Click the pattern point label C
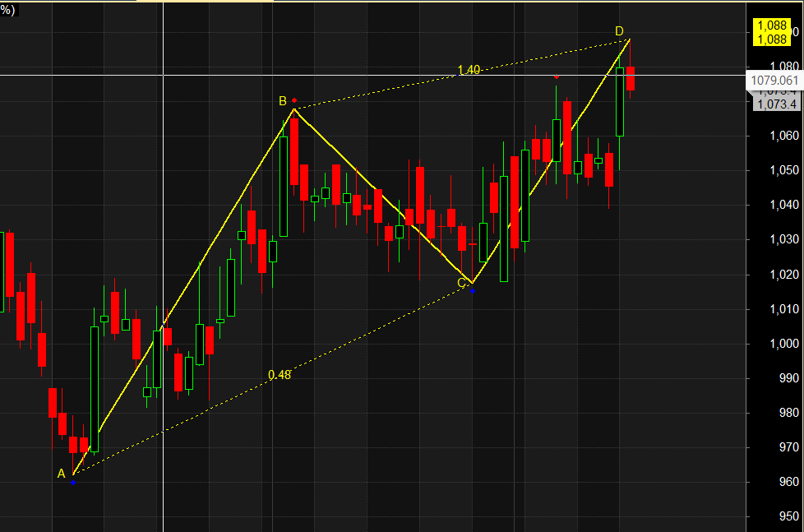Image resolution: width=804 pixels, height=532 pixels. [x=461, y=283]
